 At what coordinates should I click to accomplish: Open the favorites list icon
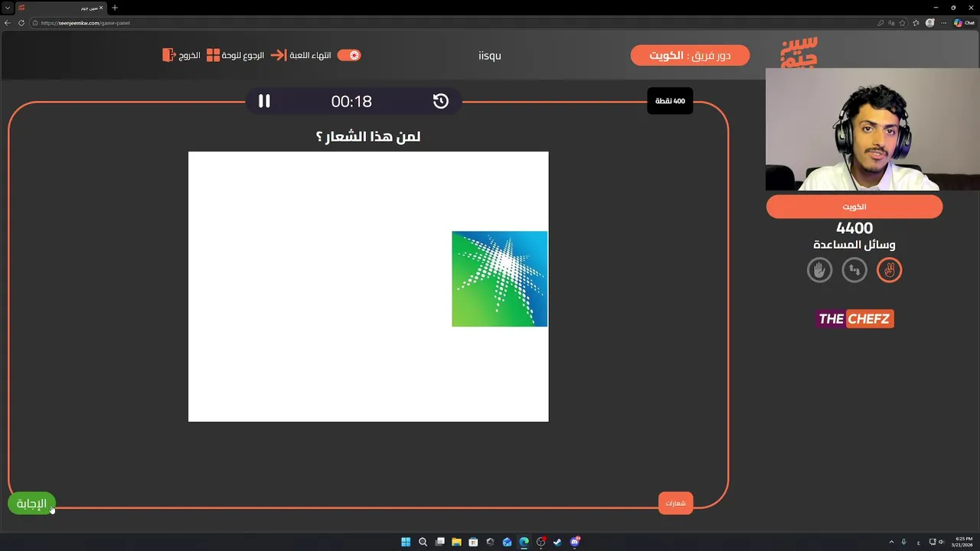[x=916, y=23]
